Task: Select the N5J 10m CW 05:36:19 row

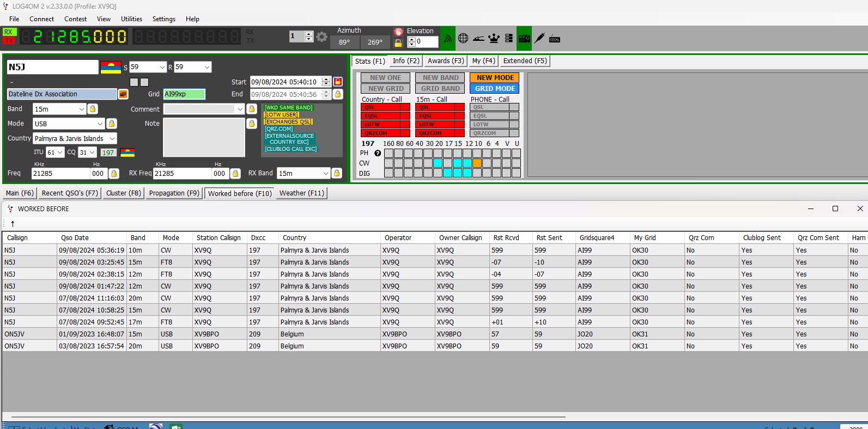Action: tap(434, 250)
